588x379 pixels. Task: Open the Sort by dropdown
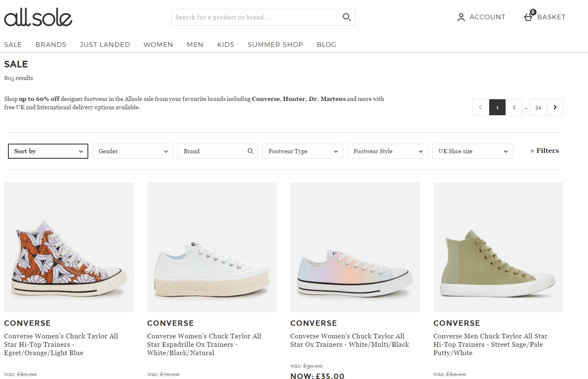pyautogui.click(x=48, y=151)
